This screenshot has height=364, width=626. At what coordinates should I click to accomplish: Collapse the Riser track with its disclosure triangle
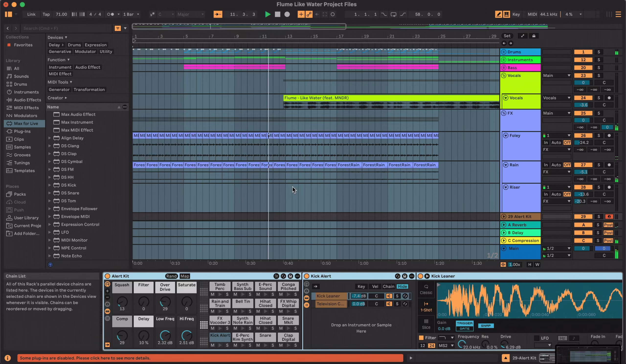[x=506, y=187]
